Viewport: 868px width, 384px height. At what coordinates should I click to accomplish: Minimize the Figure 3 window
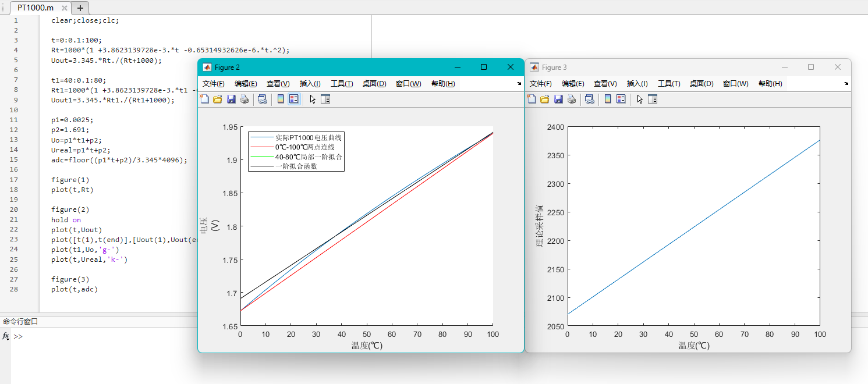click(784, 67)
